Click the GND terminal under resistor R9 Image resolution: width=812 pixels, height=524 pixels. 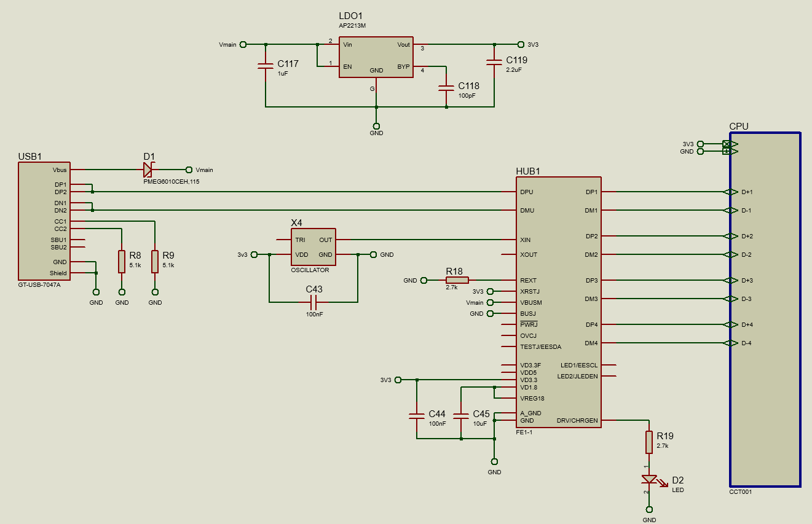coord(155,292)
